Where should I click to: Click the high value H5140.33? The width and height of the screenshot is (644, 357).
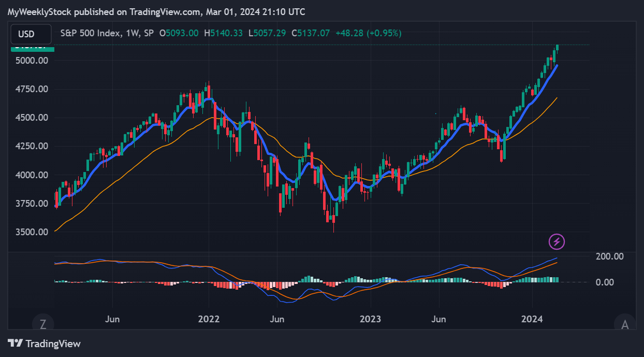click(224, 33)
